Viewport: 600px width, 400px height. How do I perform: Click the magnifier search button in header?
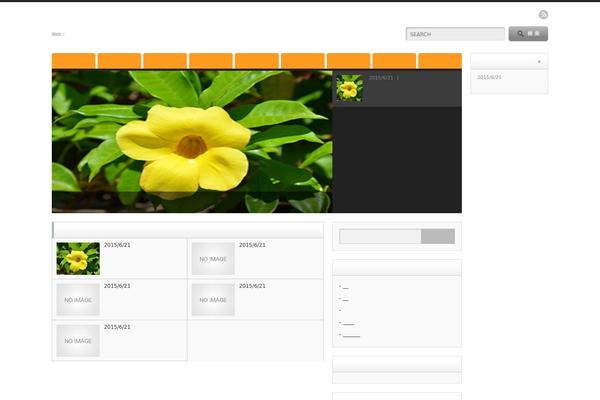[528, 34]
